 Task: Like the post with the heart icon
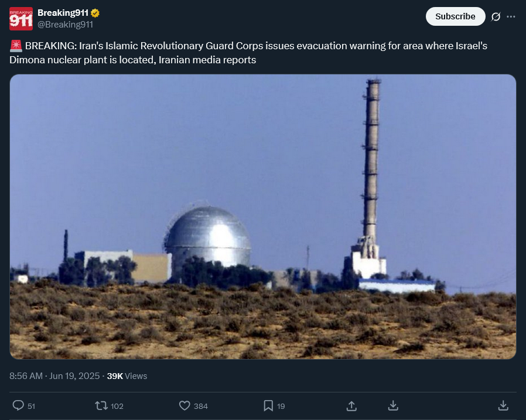click(x=185, y=405)
